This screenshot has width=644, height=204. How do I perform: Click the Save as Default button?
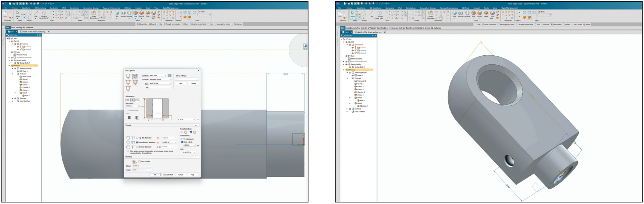point(168,175)
